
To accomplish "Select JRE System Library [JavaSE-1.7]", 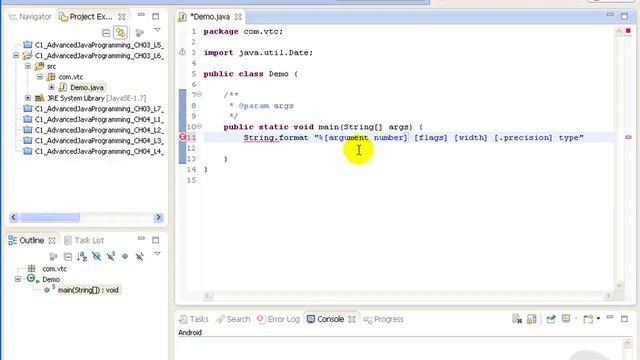I will point(96,98).
